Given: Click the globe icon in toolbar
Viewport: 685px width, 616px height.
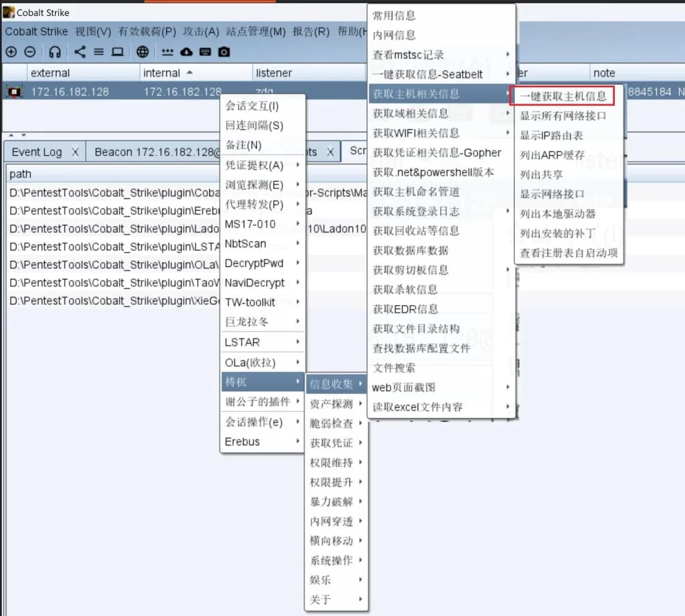Looking at the screenshot, I should click(142, 52).
